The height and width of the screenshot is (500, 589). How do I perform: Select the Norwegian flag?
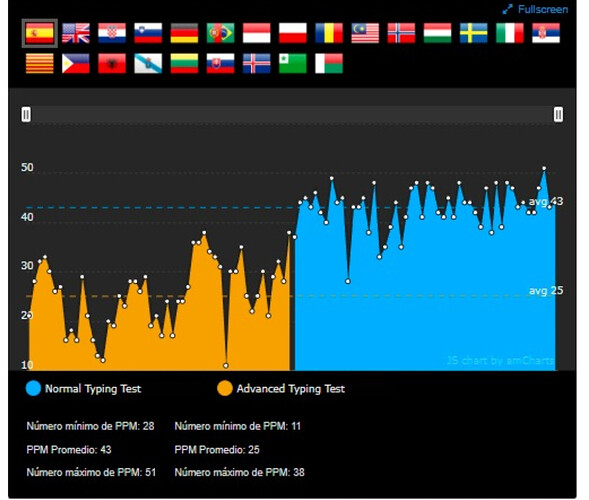point(401,33)
